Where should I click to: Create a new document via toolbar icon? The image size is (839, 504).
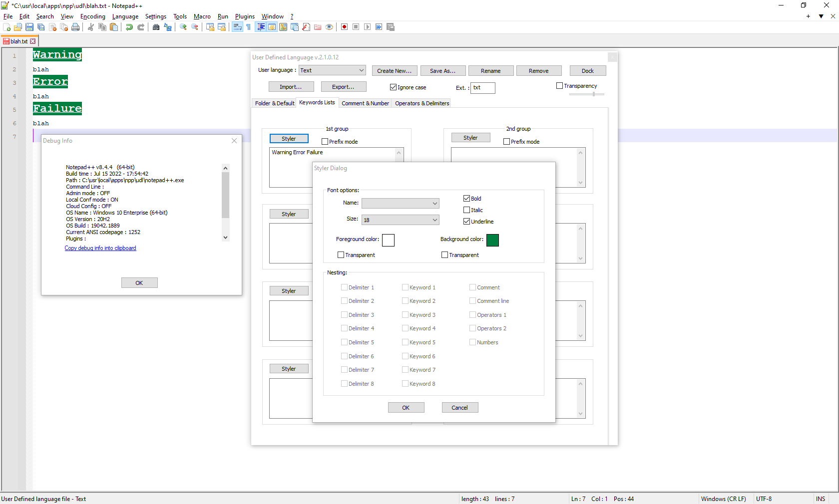pyautogui.click(x=6, y=27)
